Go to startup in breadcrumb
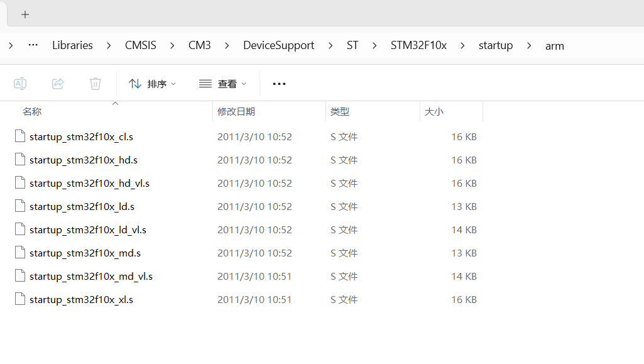 coord(496,45)
